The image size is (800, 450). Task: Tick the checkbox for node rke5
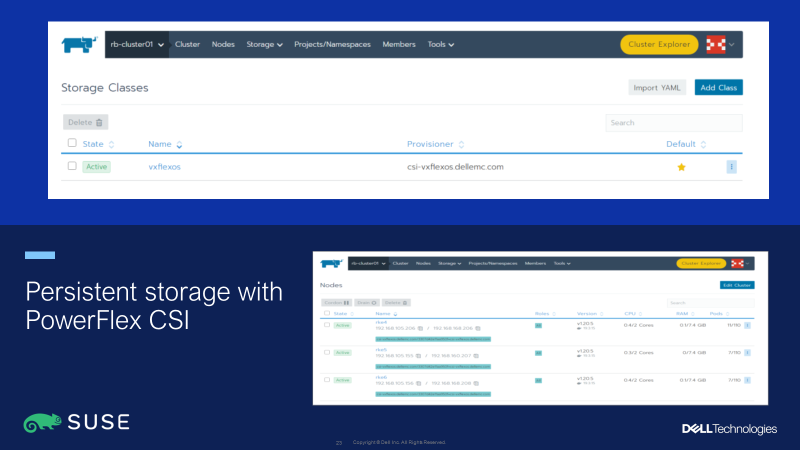327,352
